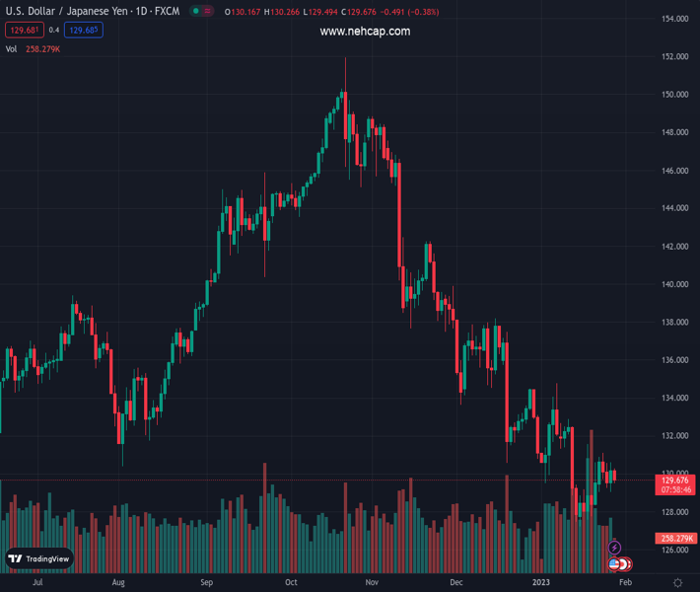Click the pink data mode indicator icon
The width and height of the screenshot is (700, 592).
(x=209, y=12)
